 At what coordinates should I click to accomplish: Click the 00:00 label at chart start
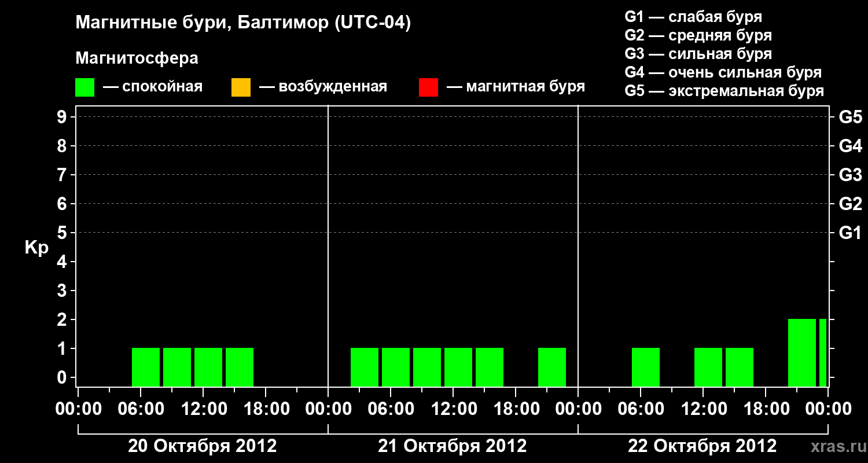pos(78,409)
